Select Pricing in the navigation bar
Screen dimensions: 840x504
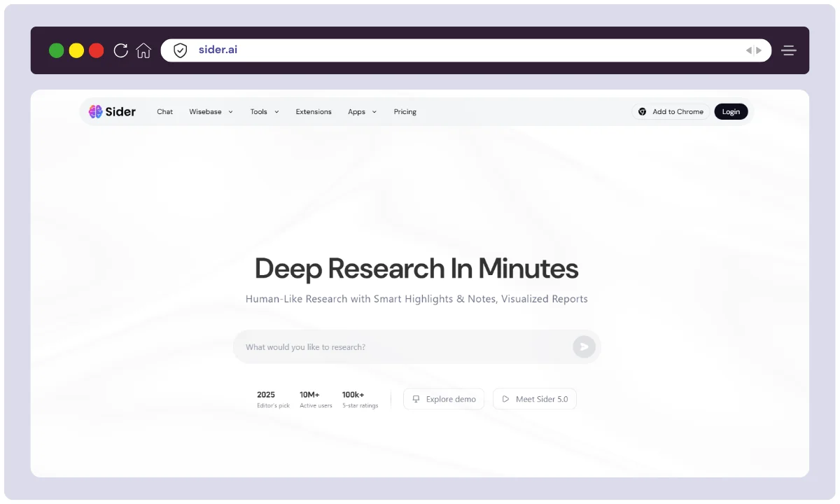(x=405, y=112)
